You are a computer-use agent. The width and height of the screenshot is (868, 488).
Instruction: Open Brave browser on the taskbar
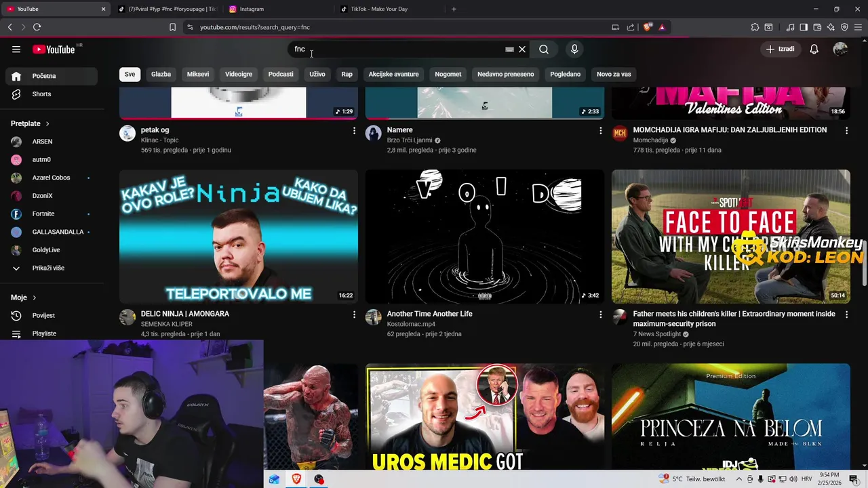(x=296, y=479)
